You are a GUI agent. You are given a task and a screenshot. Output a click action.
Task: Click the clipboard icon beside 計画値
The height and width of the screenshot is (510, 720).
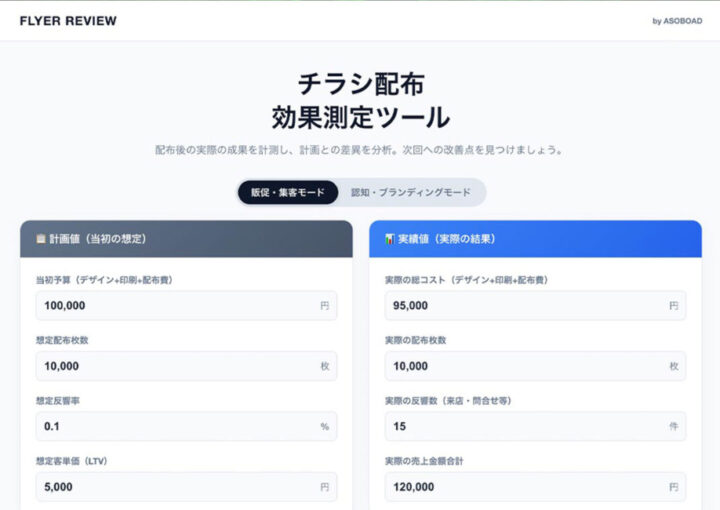click(40, 239)
